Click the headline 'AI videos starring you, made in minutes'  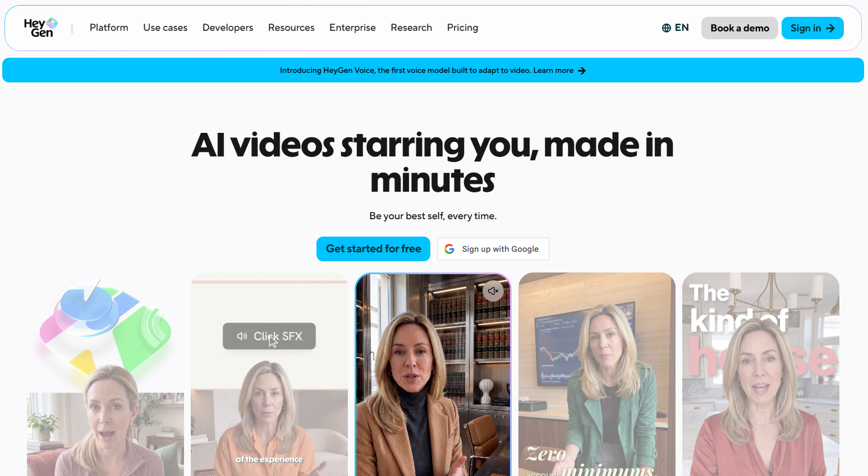click(433, 162)
